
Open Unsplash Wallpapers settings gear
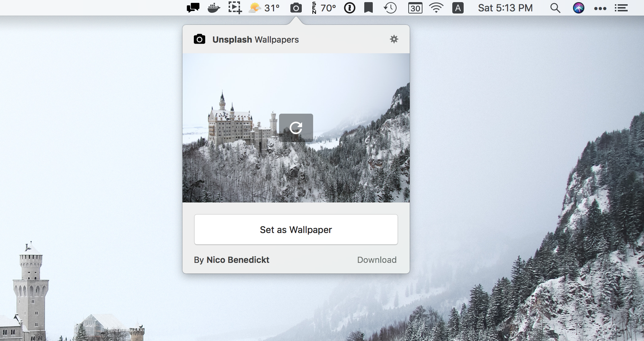pos(394,39)
